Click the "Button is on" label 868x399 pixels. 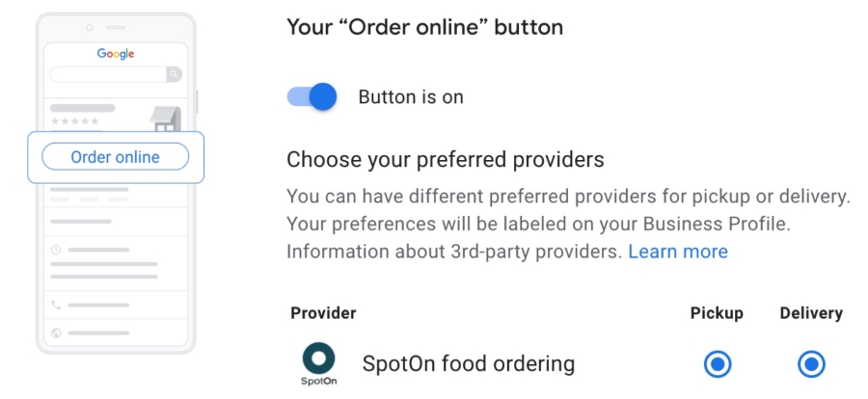tap(411, 96)
